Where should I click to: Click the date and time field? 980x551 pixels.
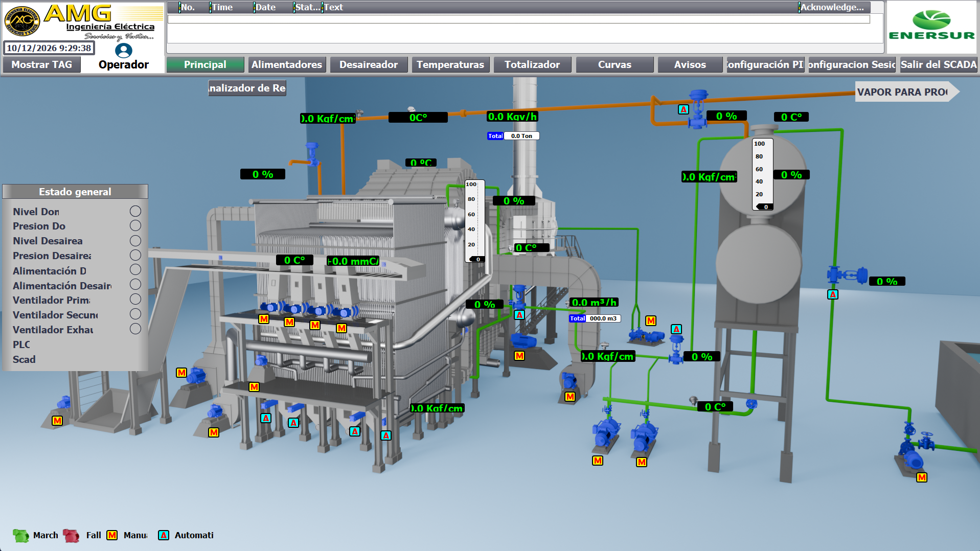coord(49,48)
